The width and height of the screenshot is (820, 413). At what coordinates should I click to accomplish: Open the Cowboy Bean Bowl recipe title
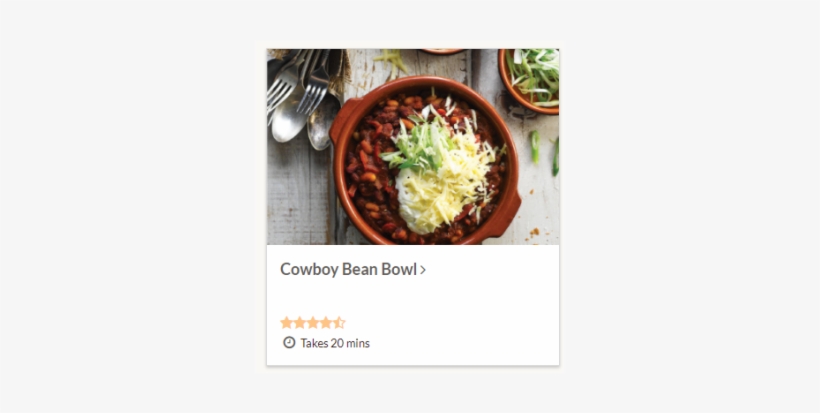click(x=348, y=269)
